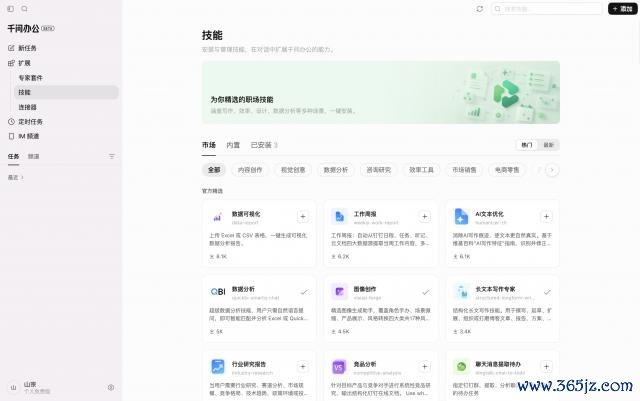Click the 竞品分析 VS icon
The height and width of the screenshot is (401, 640).
339,367
